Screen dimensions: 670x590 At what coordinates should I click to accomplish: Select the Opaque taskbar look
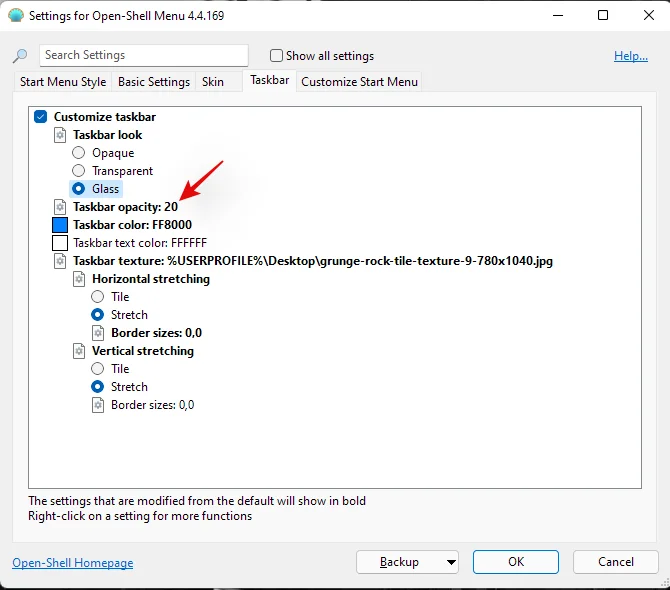(78, 153)
